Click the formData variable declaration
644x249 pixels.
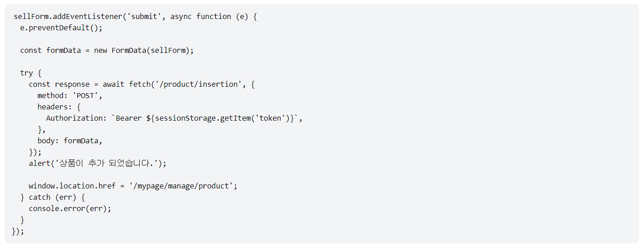(63, 51)
